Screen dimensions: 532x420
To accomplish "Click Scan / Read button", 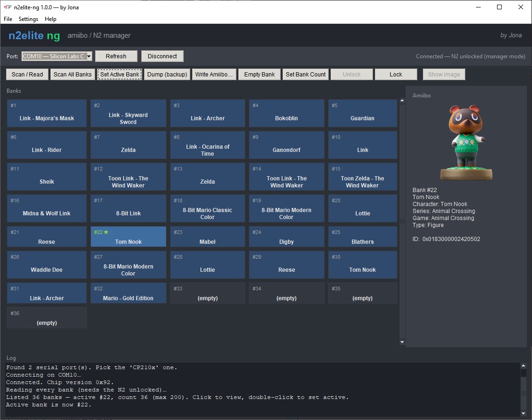I will 27,74.
